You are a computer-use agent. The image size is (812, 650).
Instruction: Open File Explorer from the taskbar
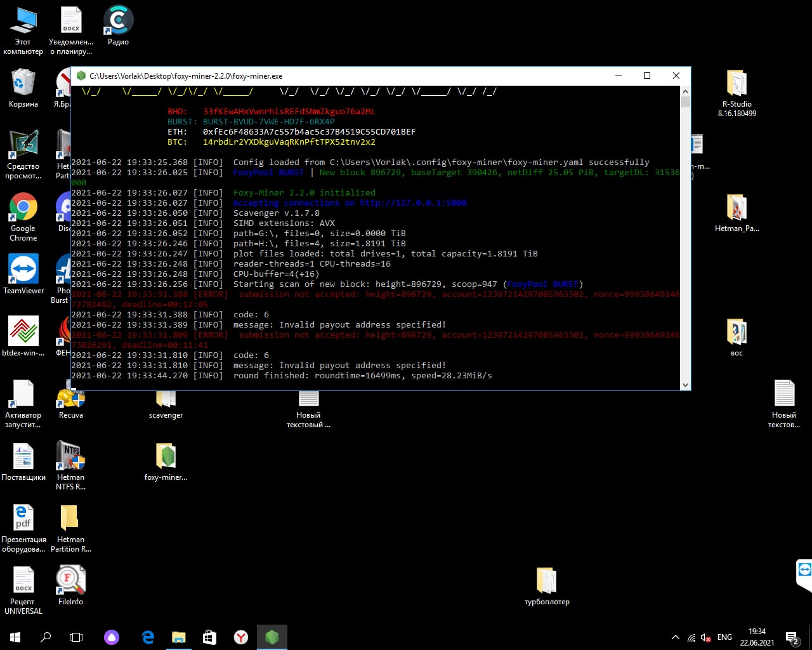click(179, 637)
